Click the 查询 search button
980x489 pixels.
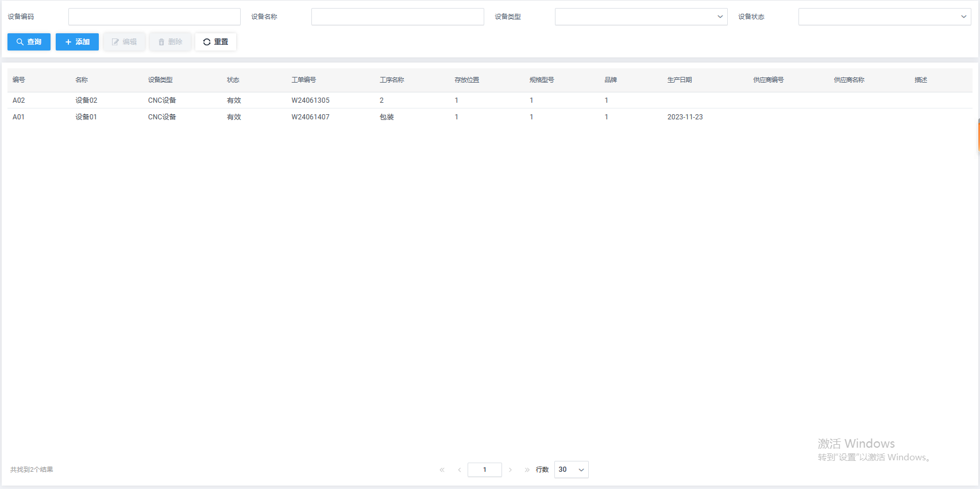click(29, 42)
